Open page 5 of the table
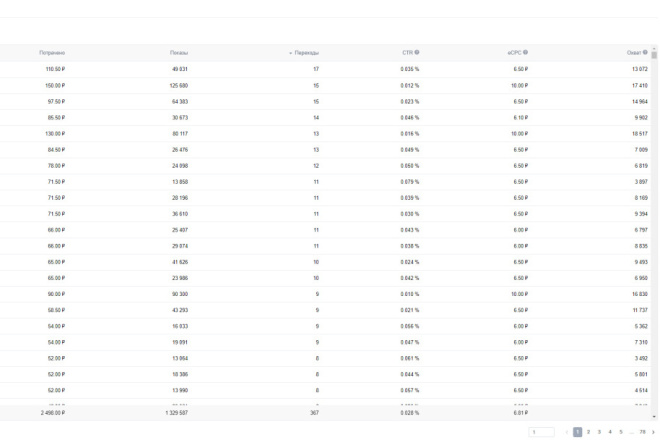This screenshot has width=660, height=440. coord(621,432)
